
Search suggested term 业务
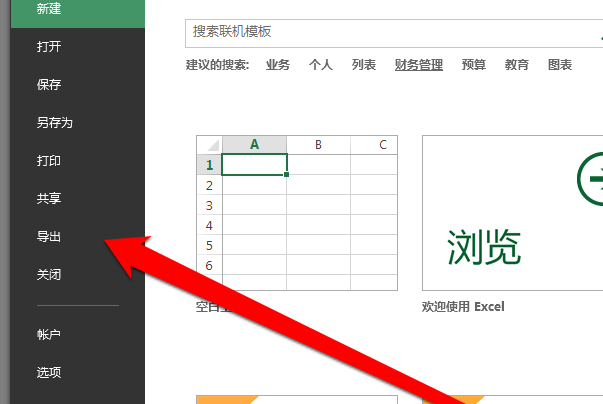(278, 65)
